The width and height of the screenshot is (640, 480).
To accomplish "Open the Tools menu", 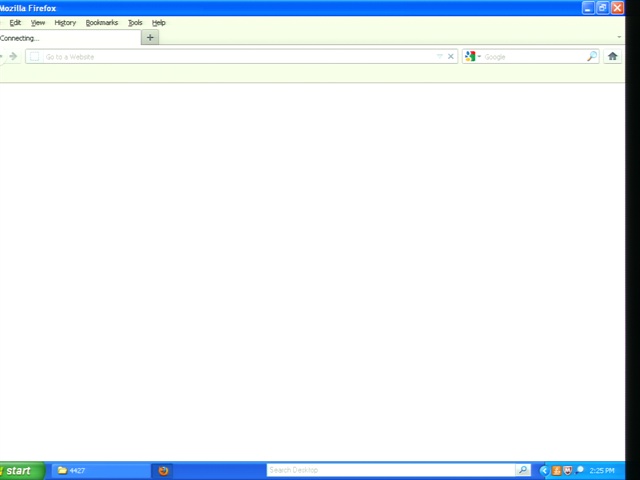I will (x=135, y=23).
